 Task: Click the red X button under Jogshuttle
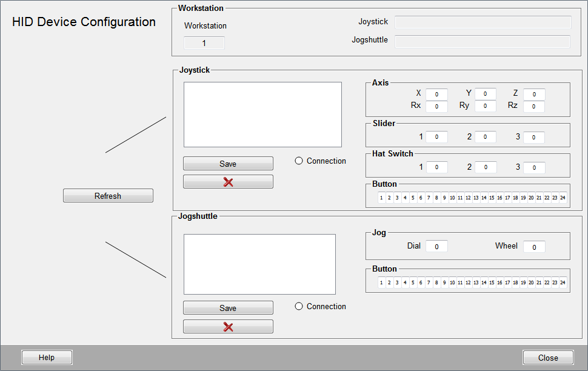click(228, 327)
